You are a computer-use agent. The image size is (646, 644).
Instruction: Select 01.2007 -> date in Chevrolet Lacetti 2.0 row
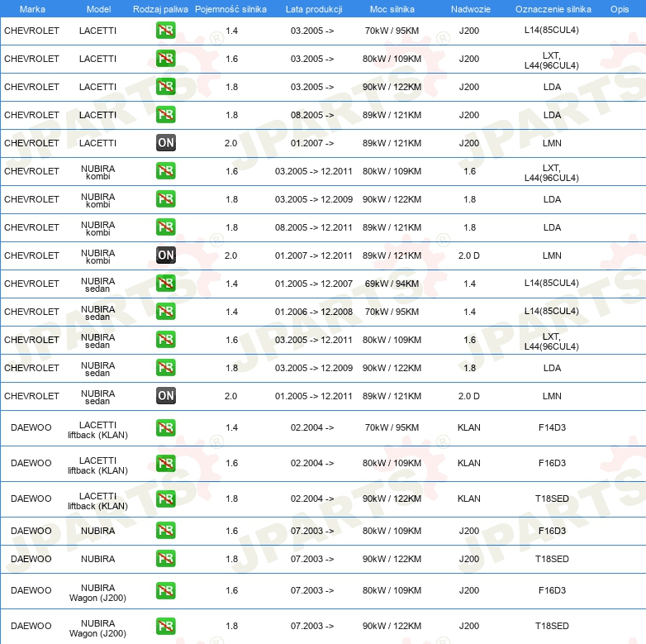pos(312,143)
